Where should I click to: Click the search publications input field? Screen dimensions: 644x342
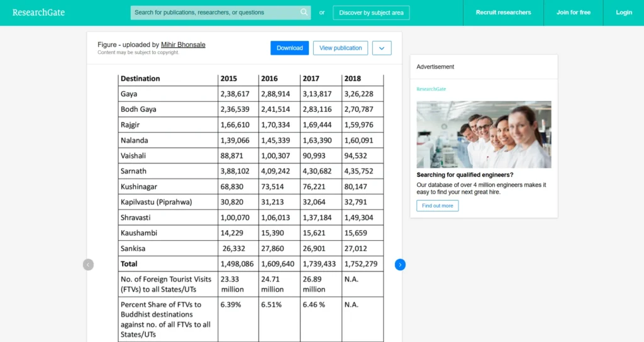pyautogui.click(x=214, y=13)
